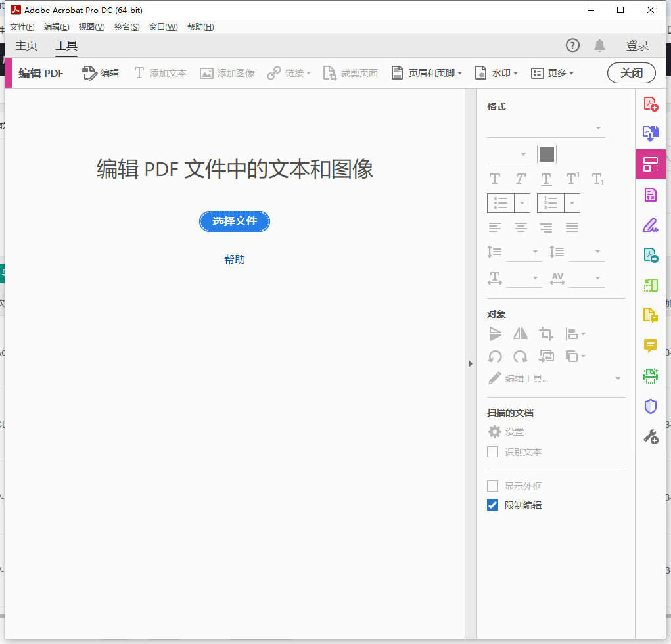671x644 pixels.
Task: Open the 水印 dropdown in the toolbar
Action: 496,73
